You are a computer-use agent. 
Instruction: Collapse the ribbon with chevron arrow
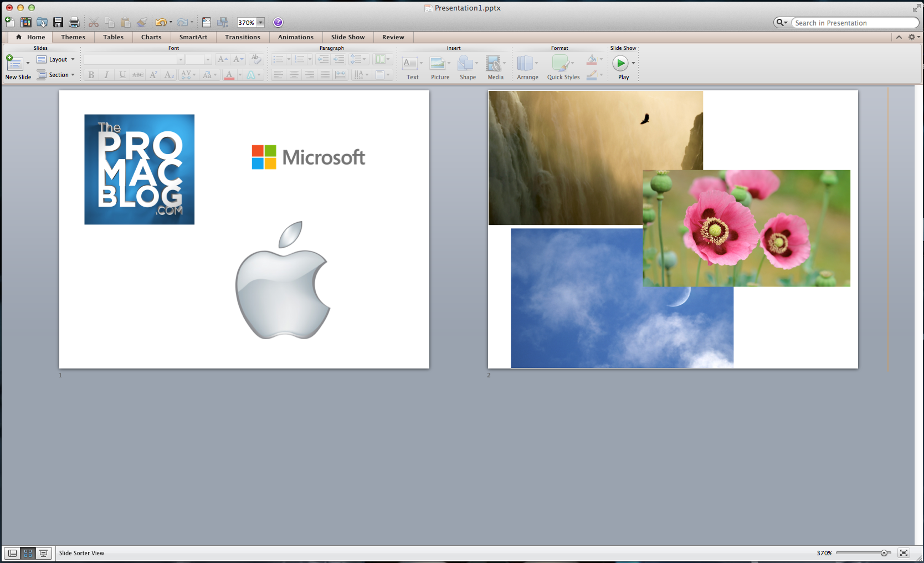(x=899, y=37)
